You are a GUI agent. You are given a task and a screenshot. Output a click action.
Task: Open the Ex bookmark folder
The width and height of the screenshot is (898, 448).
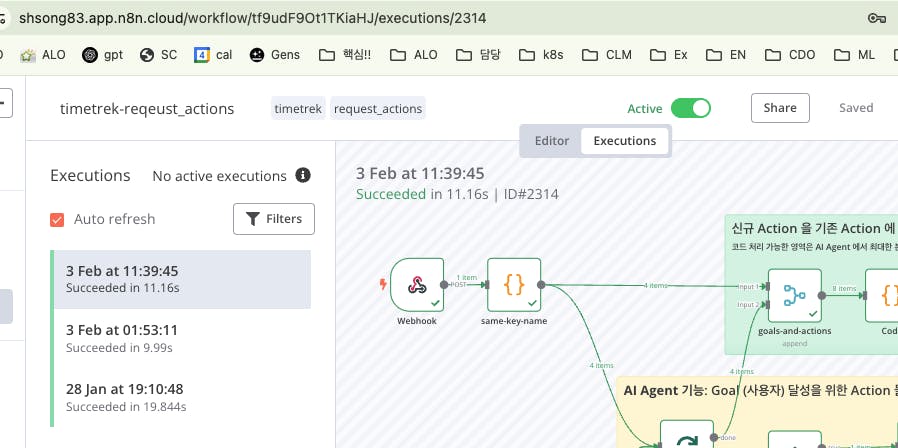tap(669, 55)
